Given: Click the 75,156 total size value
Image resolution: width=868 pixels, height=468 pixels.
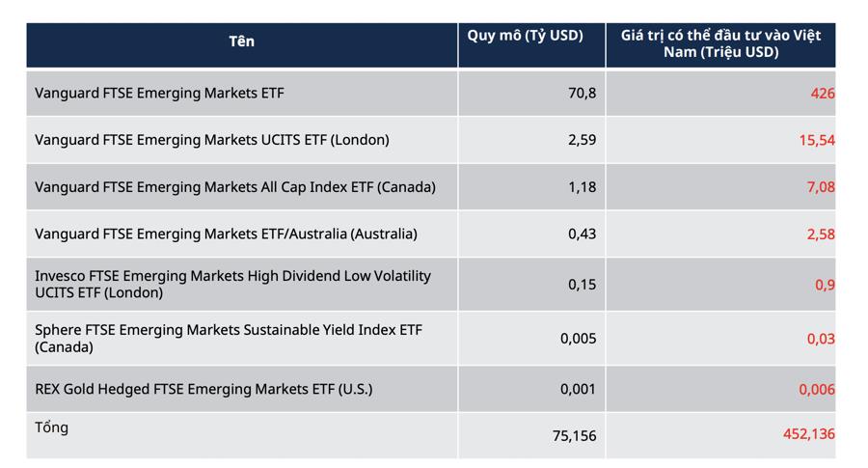Looking at the screenshot, I should pyautogui.click(x=575, y=436).
